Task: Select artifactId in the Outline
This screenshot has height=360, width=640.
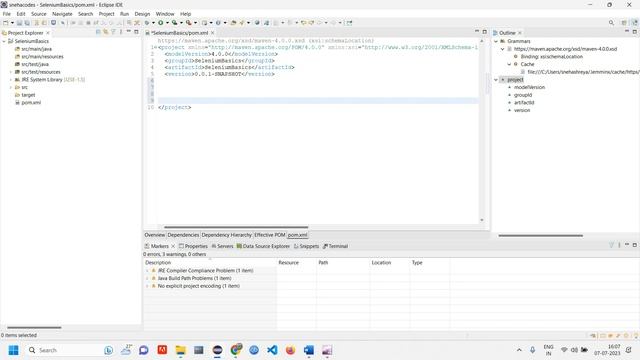Action: pos(524,103)
